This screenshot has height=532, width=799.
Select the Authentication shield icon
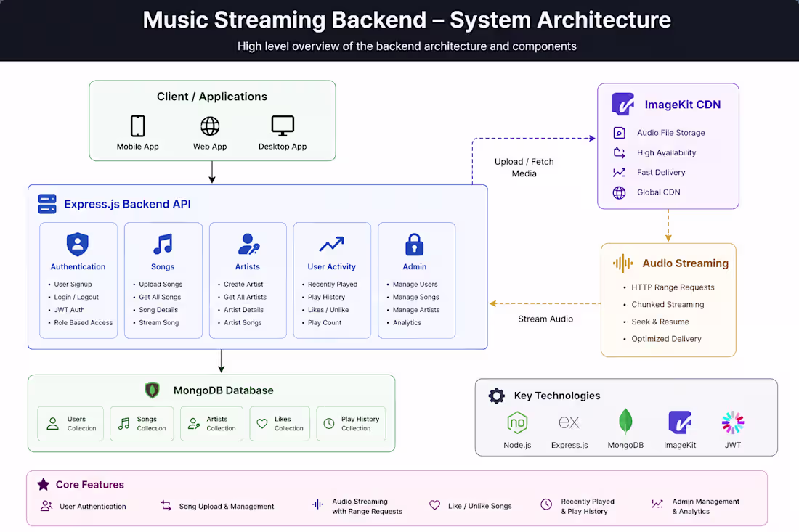tap(78, 245)
